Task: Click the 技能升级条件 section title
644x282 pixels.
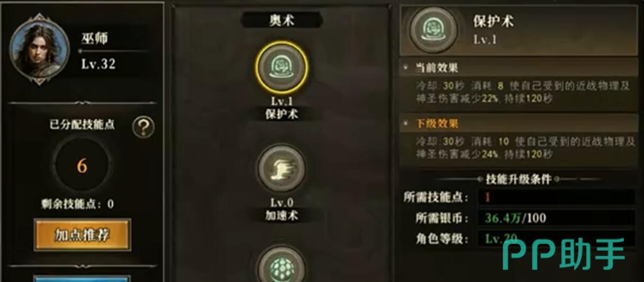Action: point(519,179)
